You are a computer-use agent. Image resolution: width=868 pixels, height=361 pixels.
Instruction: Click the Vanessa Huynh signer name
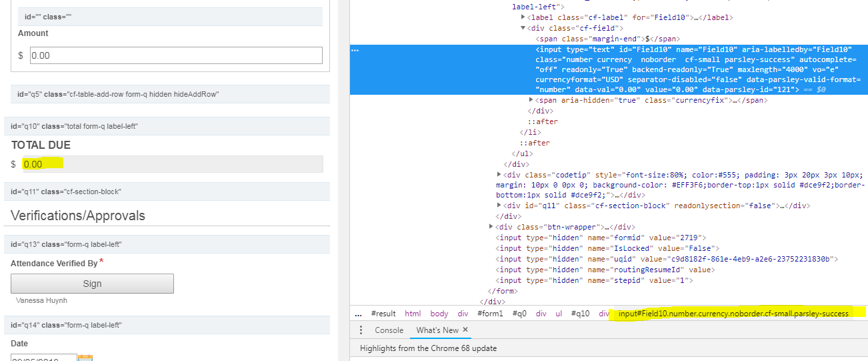(x=41, y=300)
